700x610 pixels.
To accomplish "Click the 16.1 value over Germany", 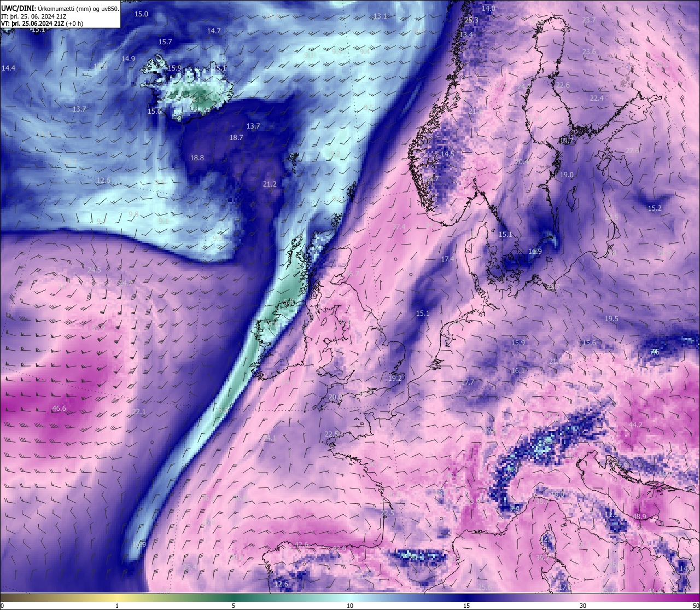I will pyautogui.click(x=517, y=370).
